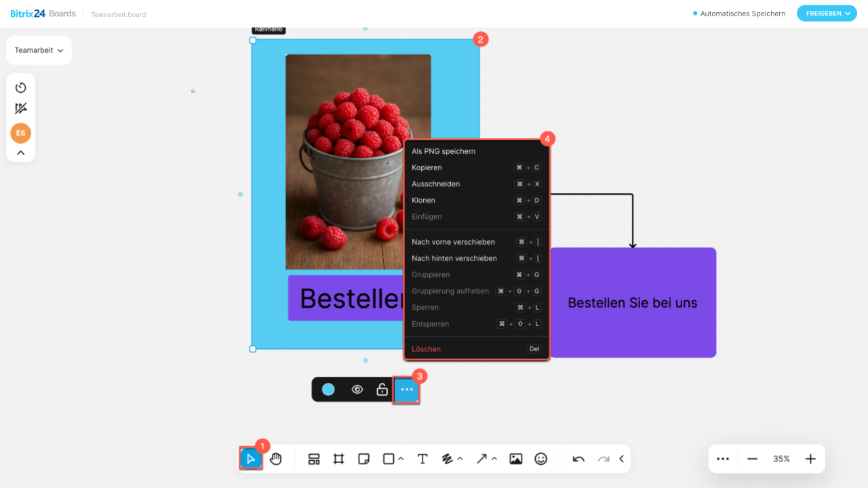Select the pen drawing tool
Screen dimensions: 868x488
click(x=448, y=459)
